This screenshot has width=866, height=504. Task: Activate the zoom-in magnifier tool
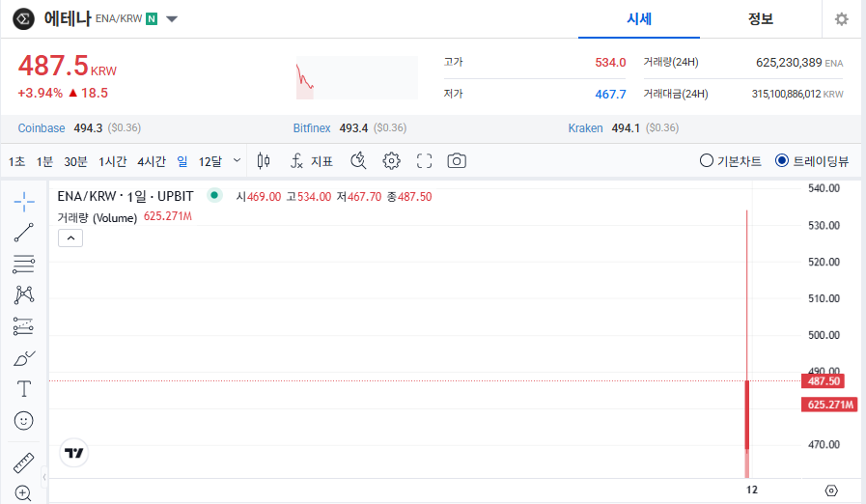24,493
